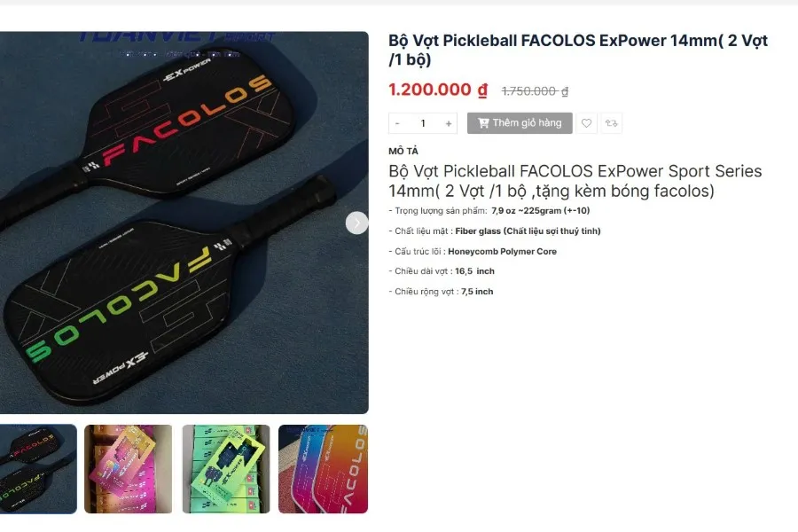Click the quantity input field
Viewport: 798px width, 532px height.
tap(423, 123)
